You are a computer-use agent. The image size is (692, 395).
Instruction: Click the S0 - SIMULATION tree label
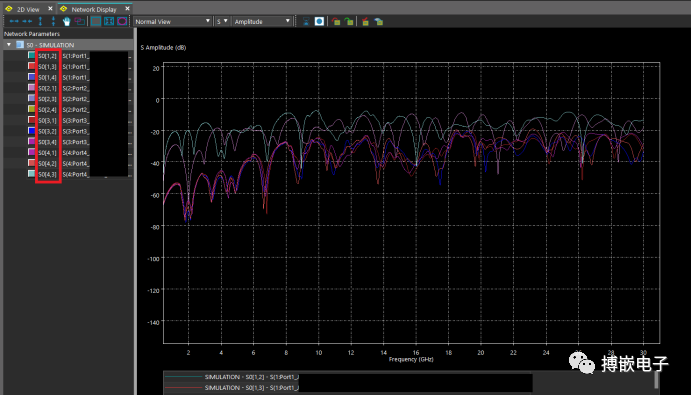coord(50,45)
